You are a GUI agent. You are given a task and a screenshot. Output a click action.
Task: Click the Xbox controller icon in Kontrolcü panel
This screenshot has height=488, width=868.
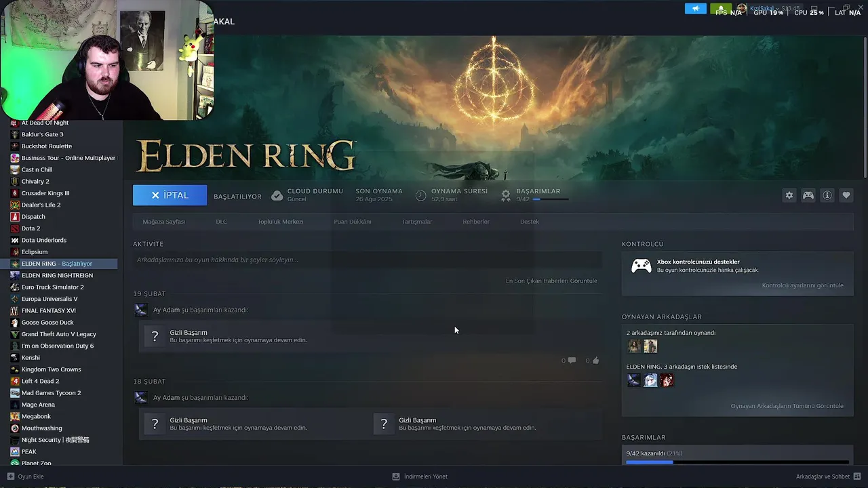pyautogui.click(x=642, y=266)
